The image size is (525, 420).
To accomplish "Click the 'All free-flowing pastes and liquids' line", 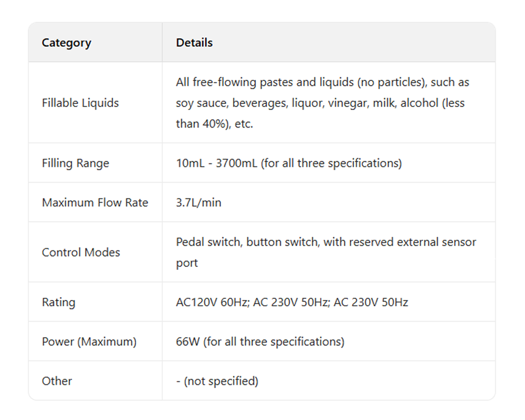I will [x=322, y=82].
